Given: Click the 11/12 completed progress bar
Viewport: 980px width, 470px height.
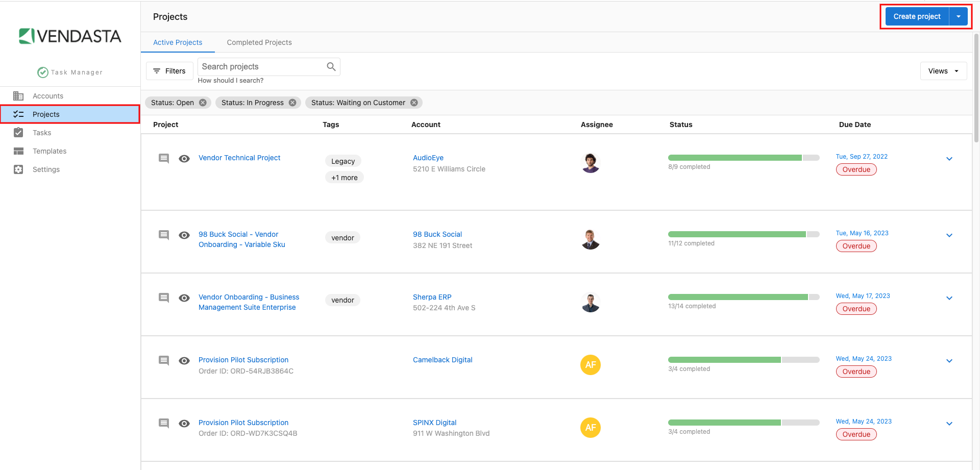Looking at the screenshot, I should point(744,234).
